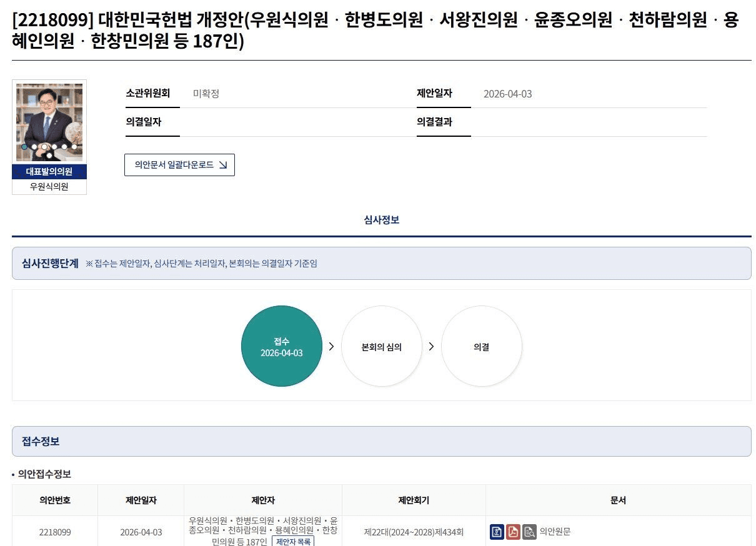Click the 의안원문 label in the 문서 column

click(x=555, y=532)
